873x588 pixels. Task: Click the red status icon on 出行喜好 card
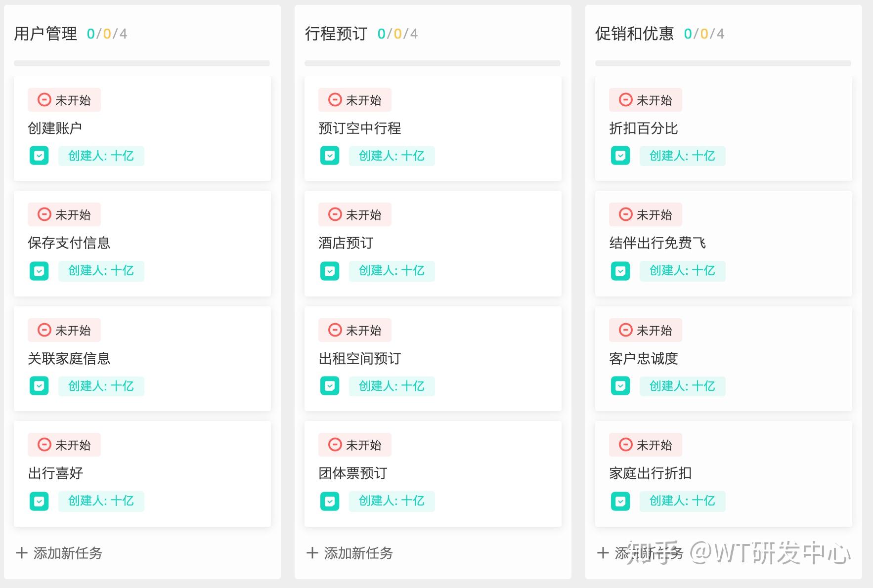click(44, 445)
